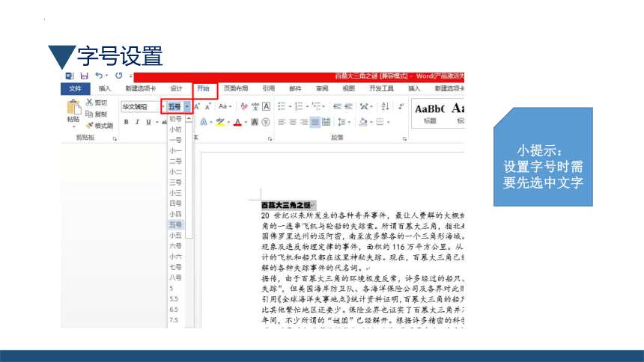Choose 初号 from the font size list

176,119
